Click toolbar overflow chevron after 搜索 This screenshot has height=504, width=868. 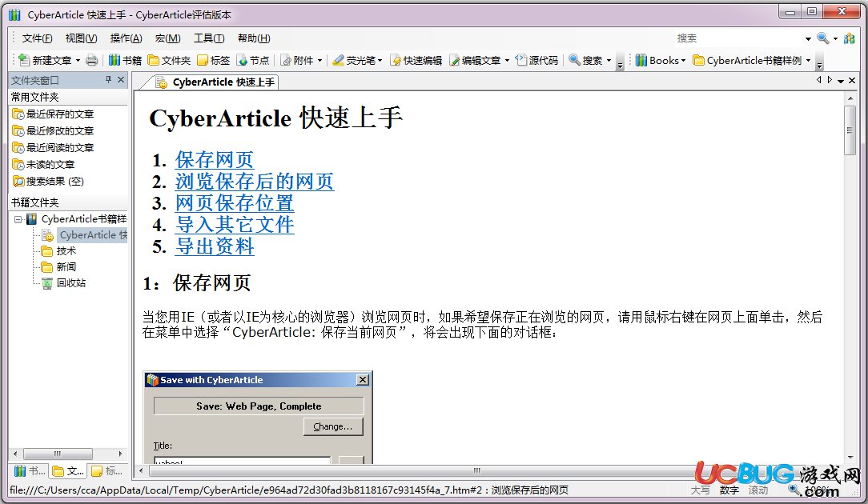click(x=620, y=61)
